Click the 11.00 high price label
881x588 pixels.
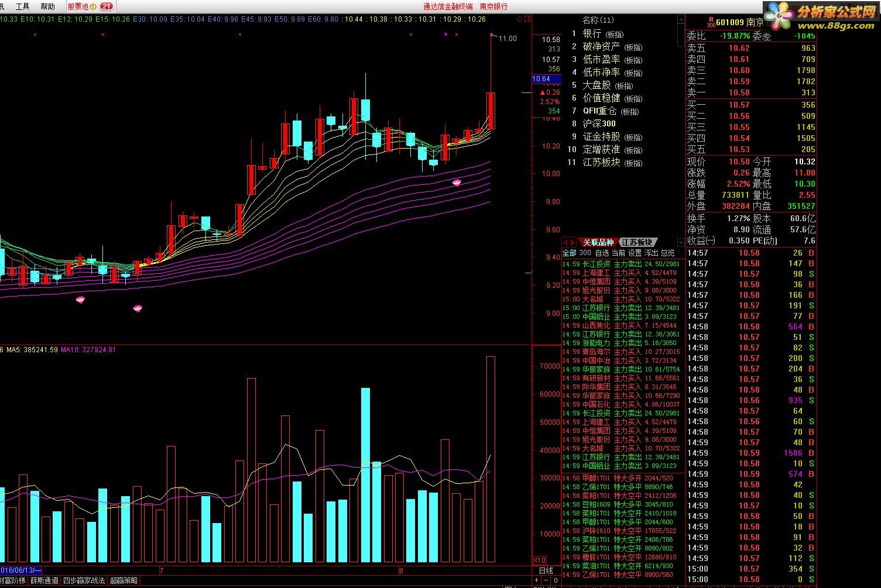[x=508, y=39]
